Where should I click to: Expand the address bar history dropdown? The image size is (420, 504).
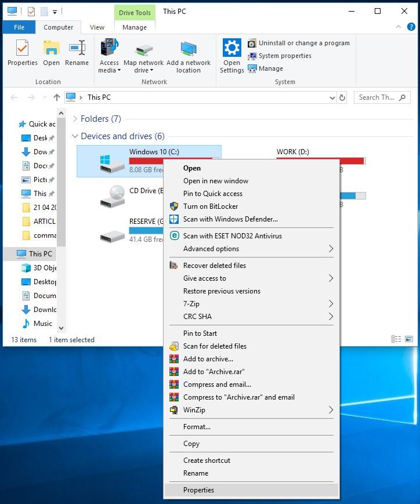332,97
